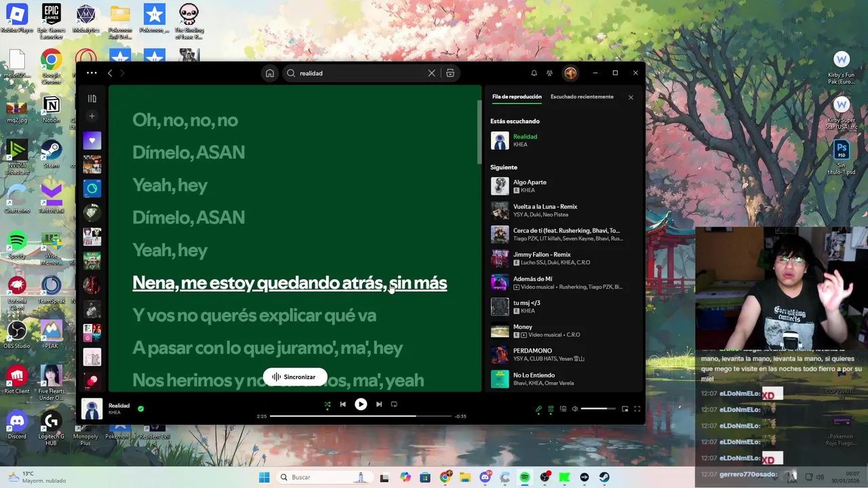
Task: Open OBS Studio from the taskbar
Action: click(x=545, y=478)
